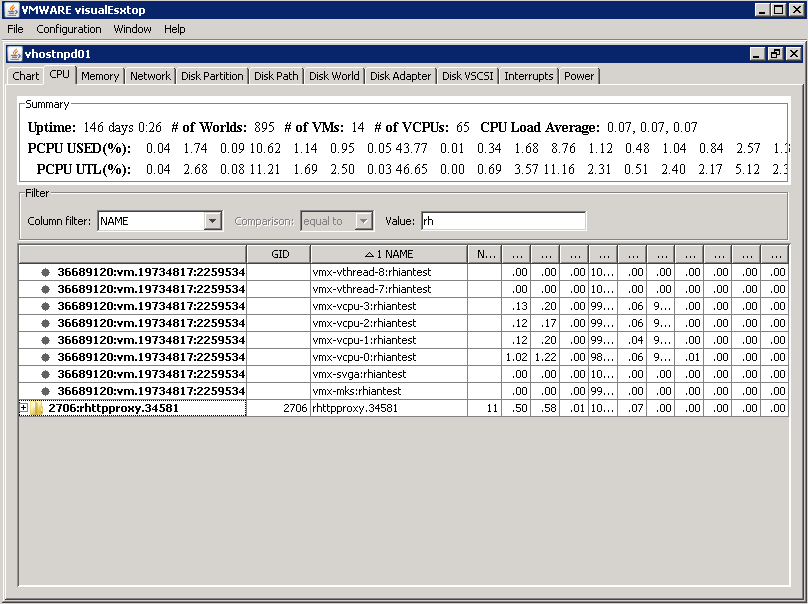
Task: Open the Power tab
Action: 579,76
